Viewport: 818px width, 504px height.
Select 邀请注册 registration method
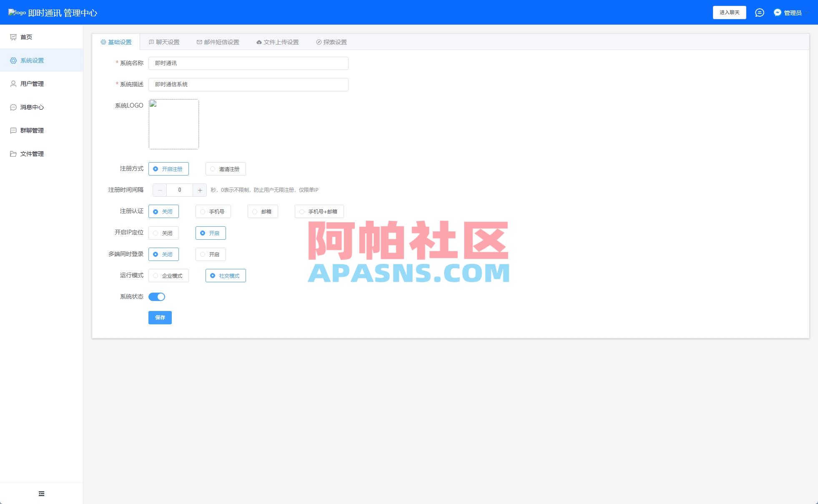(x=226, y=169)
